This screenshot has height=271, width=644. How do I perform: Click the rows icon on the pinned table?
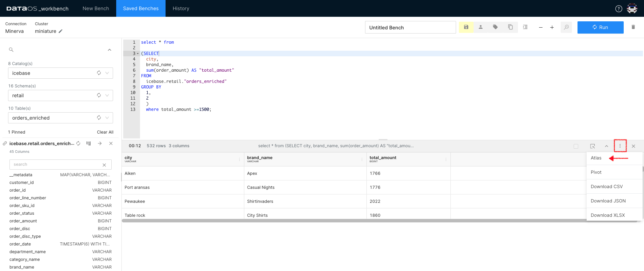tap(89, 143)
